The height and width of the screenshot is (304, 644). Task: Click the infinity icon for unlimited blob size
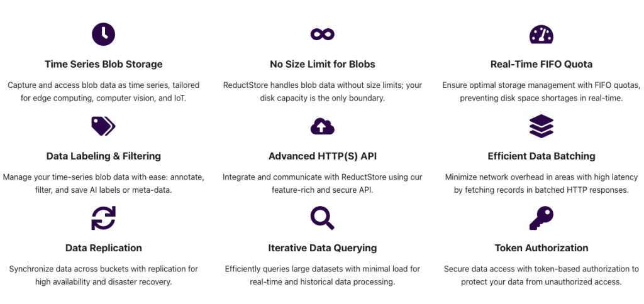click(322, 34)
